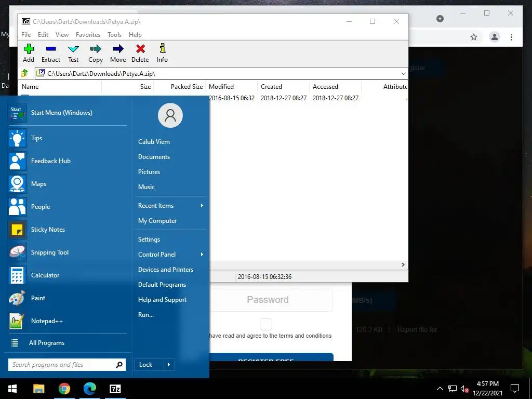Sort by the Modified column header

tap(231, 87)
